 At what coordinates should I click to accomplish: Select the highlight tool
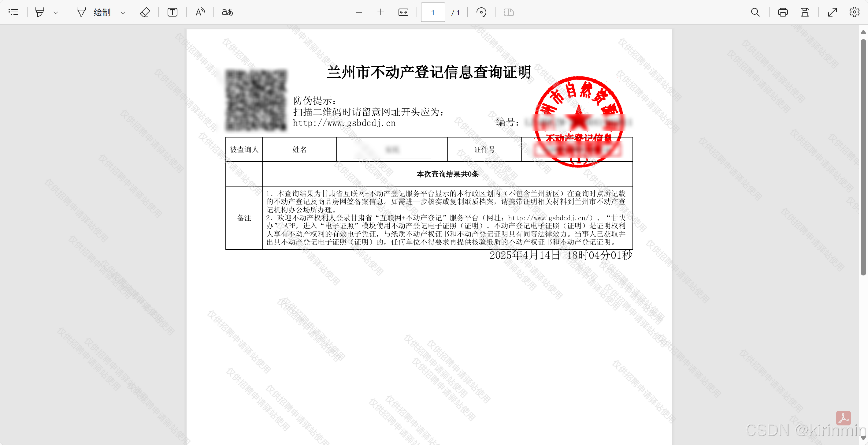point(40,13)
